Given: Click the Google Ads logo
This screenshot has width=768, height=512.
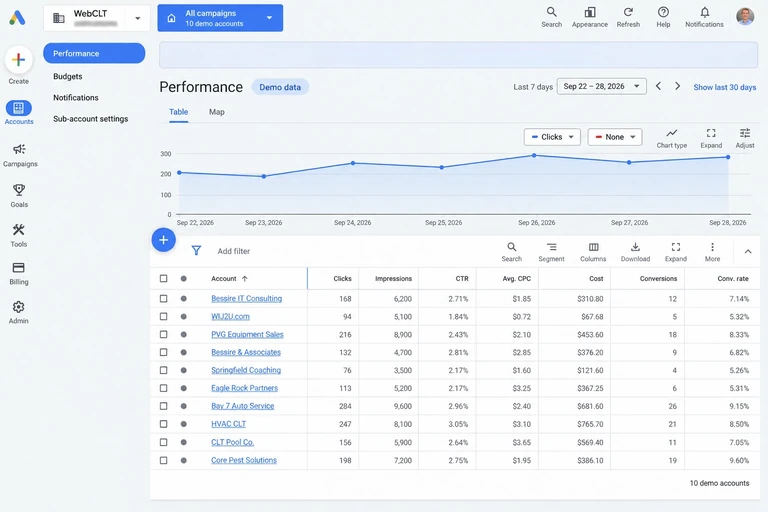Looking at the screenshot, I should click(x=17, y=18).
